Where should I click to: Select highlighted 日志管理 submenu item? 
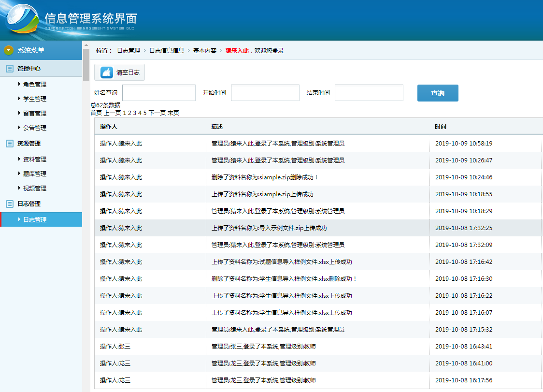coord(41,219)
